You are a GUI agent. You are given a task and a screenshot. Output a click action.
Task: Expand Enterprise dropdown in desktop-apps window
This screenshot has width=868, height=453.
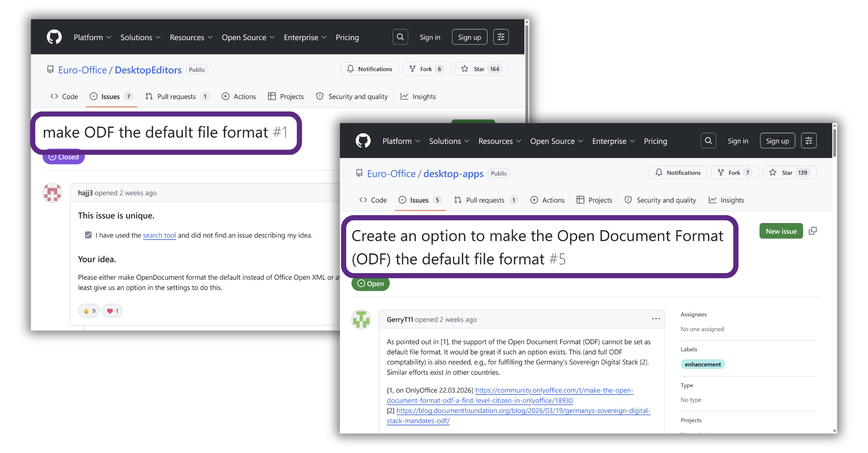pyautogui.click(x=613, y=141)
